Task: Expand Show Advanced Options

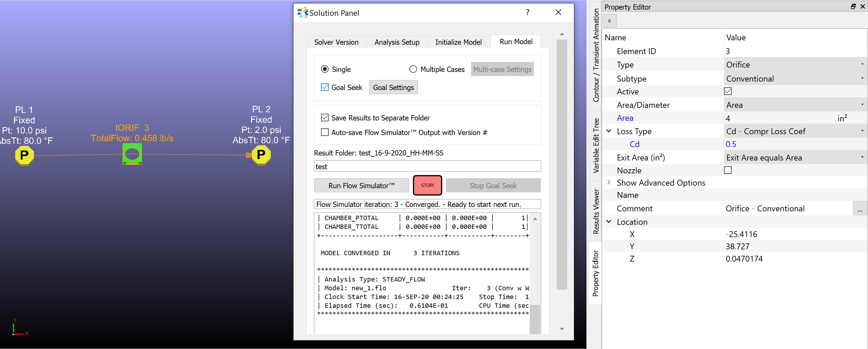Action: 609,182
